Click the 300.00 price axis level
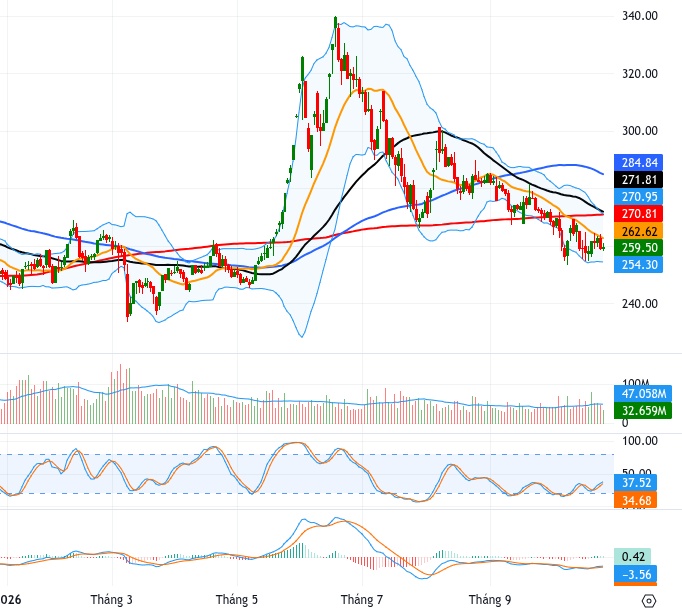 [639, 131]
